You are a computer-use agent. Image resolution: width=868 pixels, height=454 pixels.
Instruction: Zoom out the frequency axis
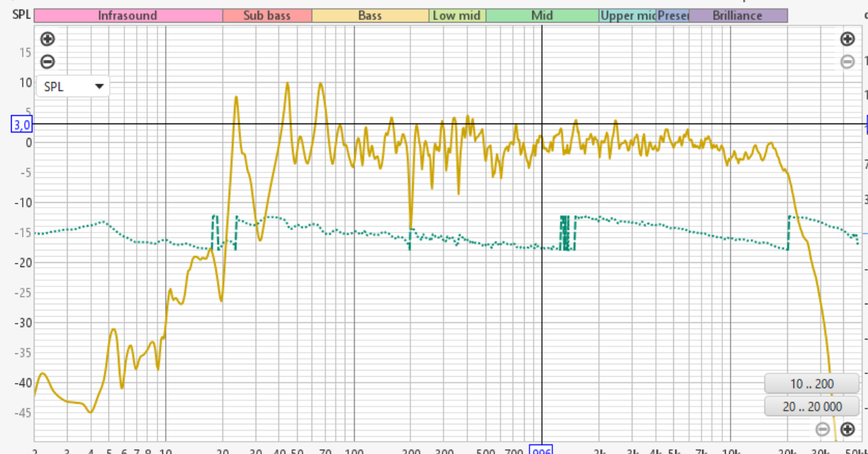[x=822, y=429]
